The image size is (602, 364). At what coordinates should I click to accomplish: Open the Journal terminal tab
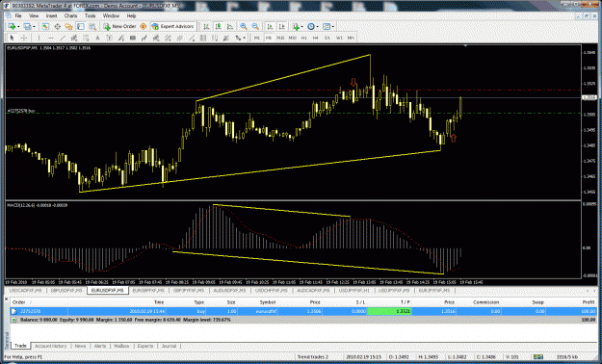click(169, 346)
